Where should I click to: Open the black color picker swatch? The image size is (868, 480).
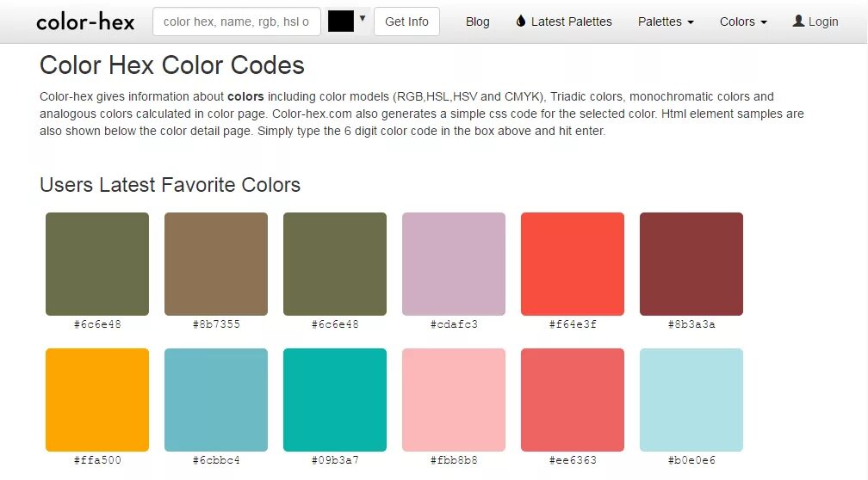pos(341,22)
